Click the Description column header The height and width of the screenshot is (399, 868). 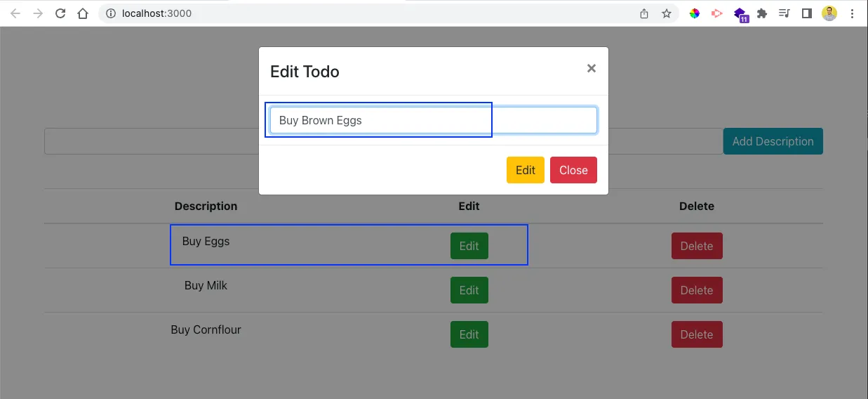206,206
